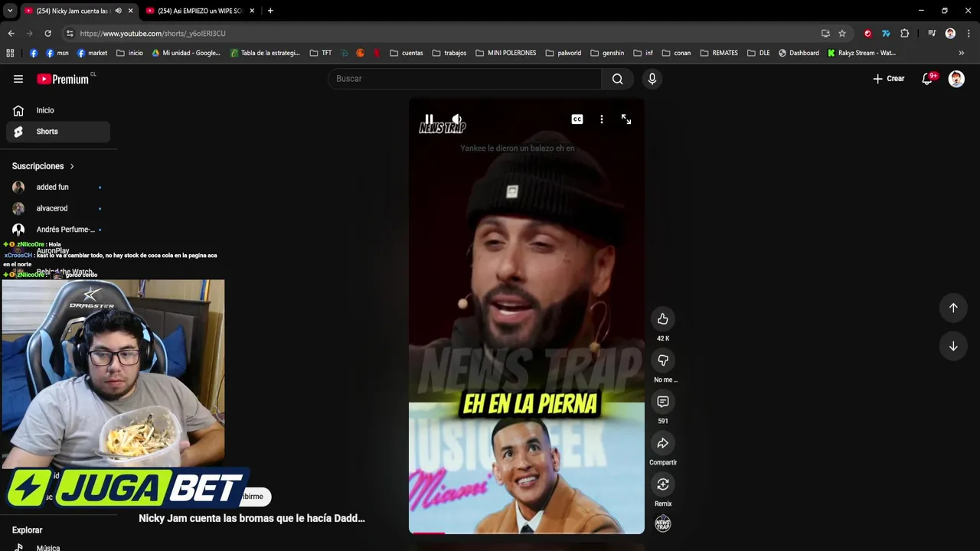Screen dimensions: 980x551
Task: Open the News Trap sound thumbnail
Action: pos(663,524)
